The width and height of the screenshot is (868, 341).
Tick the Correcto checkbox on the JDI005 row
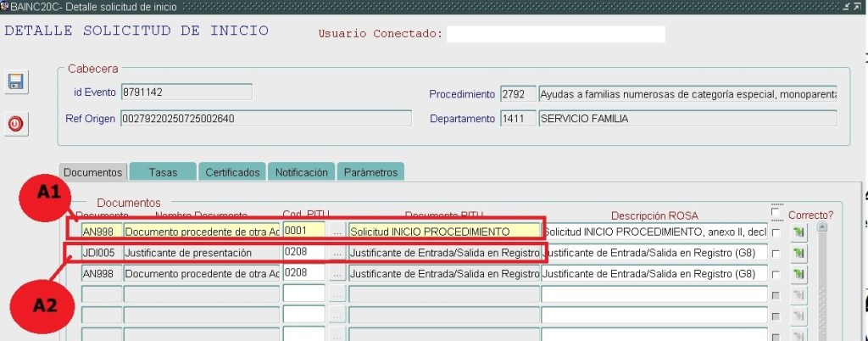pyautogui.click(x=776, y=253)
